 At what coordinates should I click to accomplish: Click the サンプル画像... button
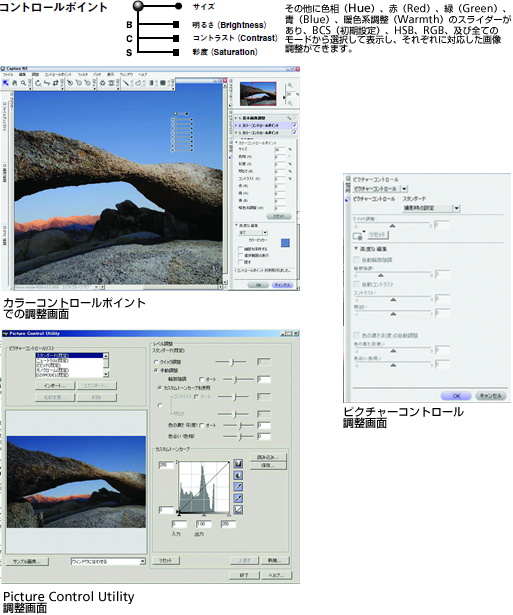coord(27,562)
